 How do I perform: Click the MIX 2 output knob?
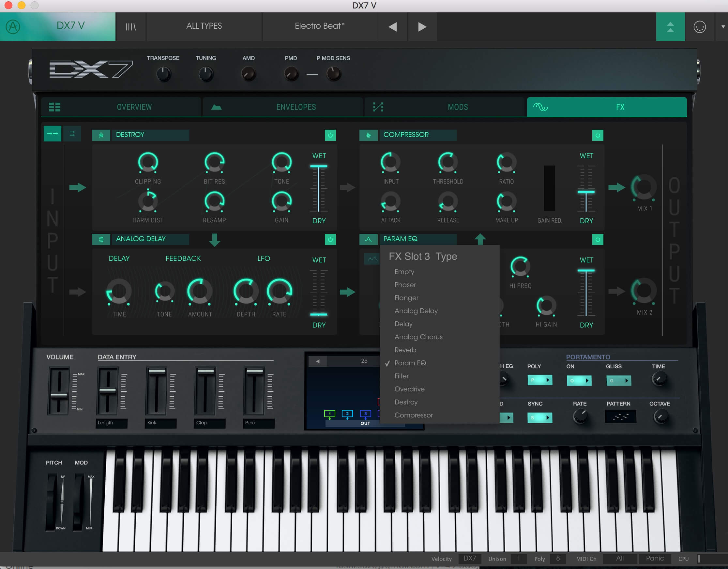pos(644,291)
